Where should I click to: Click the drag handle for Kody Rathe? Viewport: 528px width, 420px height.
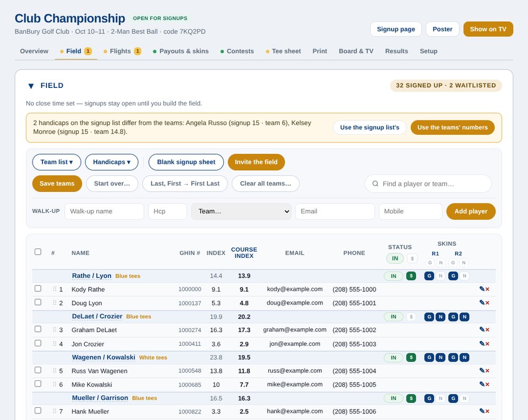click(x=54, y=289)
